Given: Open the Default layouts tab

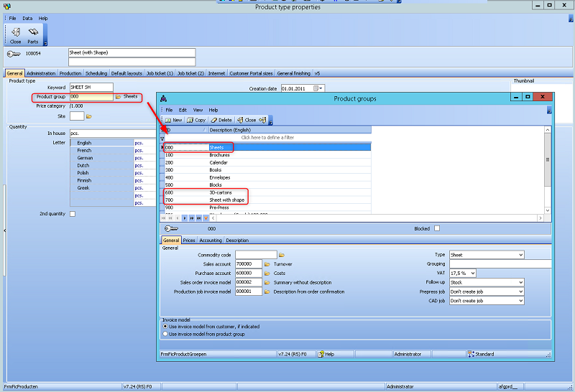Looking at the screenshot, I should click(x=126, y=73).
